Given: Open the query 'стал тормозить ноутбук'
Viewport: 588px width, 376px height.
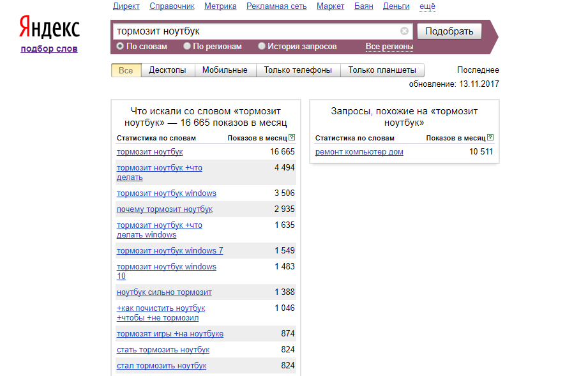Looking at the screenshot, I should [162, 366].
